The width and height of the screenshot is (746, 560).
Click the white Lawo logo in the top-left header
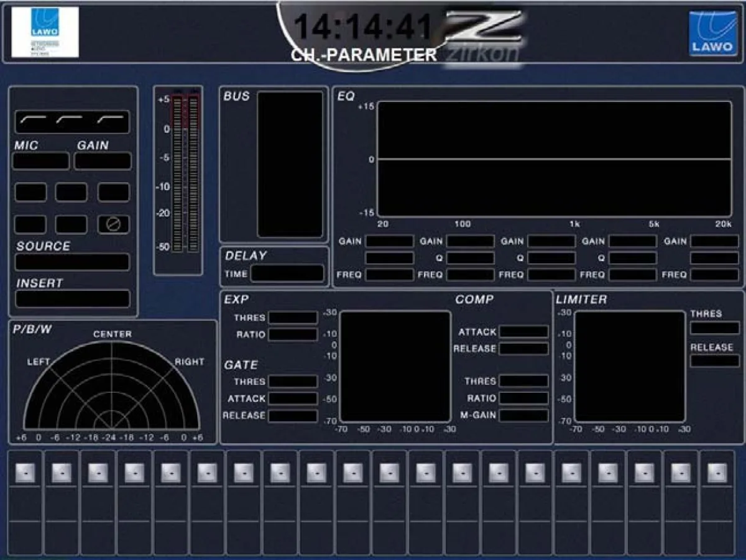coord(45,32)
